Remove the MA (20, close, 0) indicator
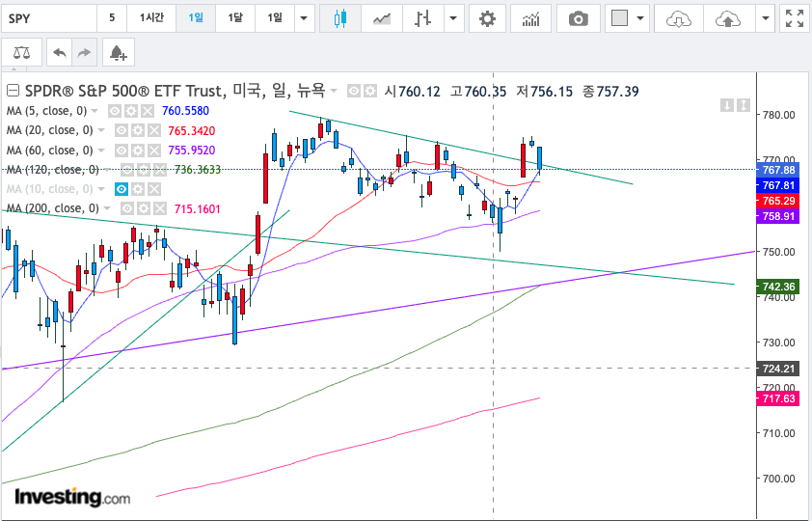The image size is (812, 521). click(x=153, y=130)
